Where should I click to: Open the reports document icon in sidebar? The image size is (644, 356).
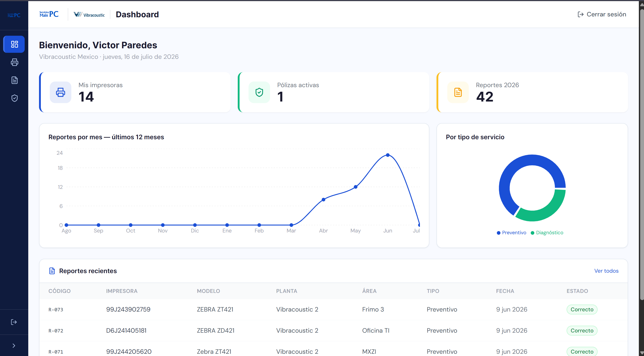[x=14, y=80]
